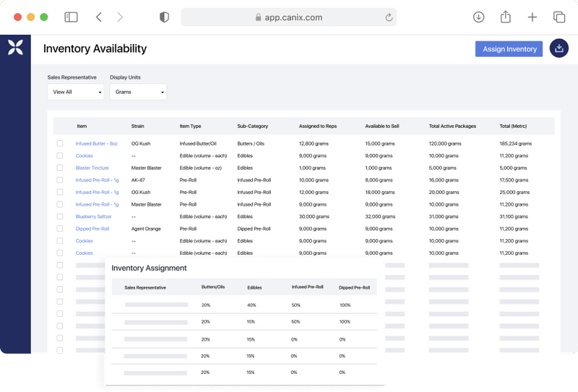Click Edibles header in Inventory Assignment
Viewport: 578px width, 392px height.
(x=254, y=288)
